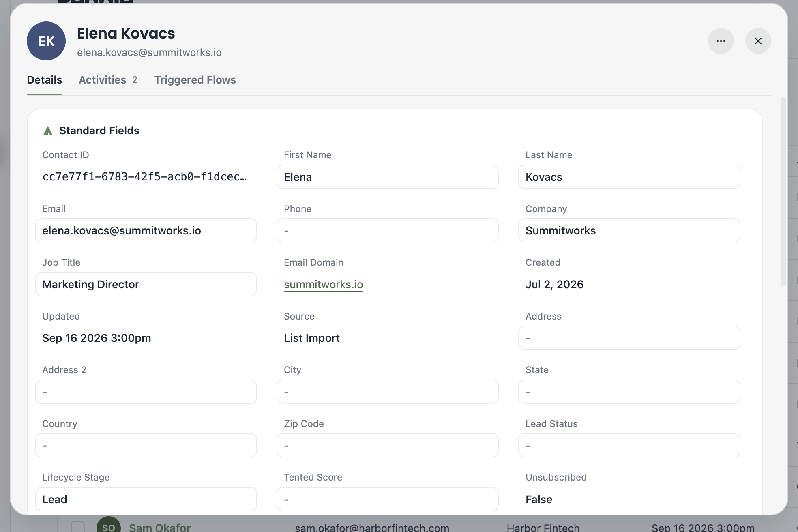Click the Source value List Import
Viewport: 798px width, 532px height.
pos(311,338)
